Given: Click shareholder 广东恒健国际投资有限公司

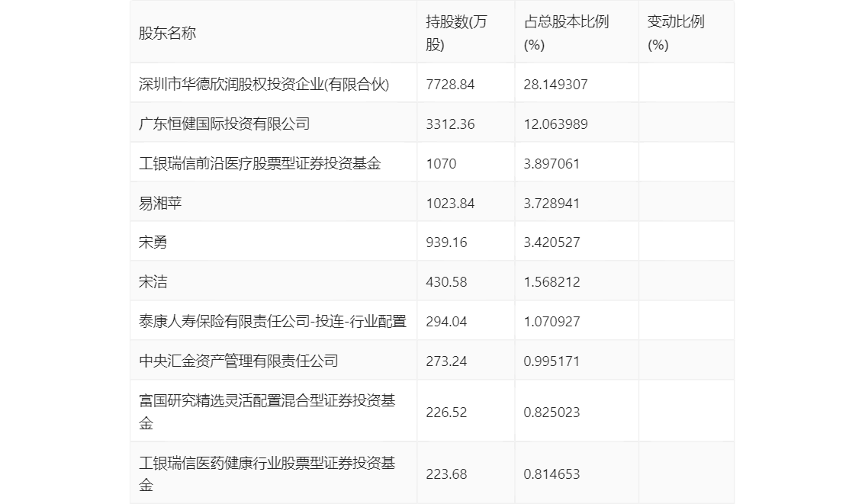Looking at the screenshot, I should 224,124.
